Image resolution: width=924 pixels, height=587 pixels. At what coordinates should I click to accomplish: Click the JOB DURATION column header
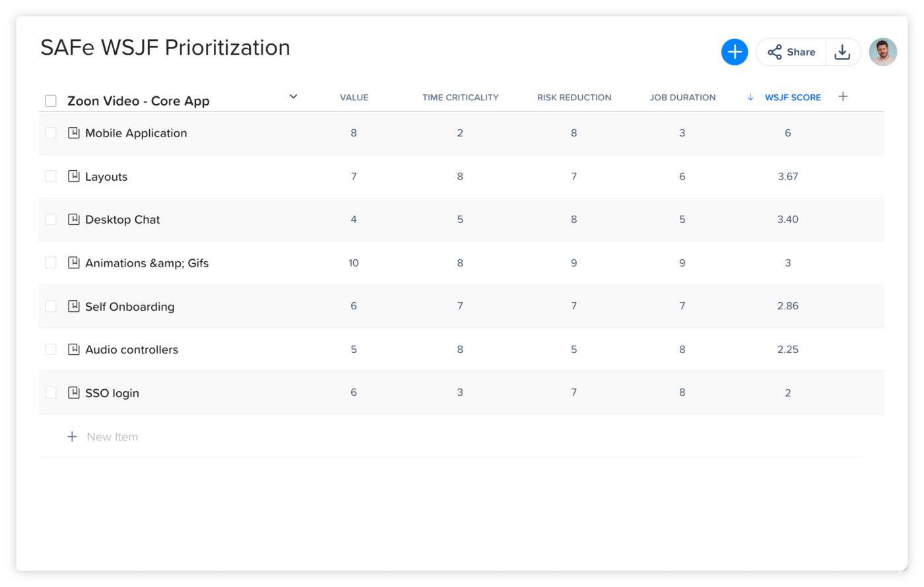[682, 97]
